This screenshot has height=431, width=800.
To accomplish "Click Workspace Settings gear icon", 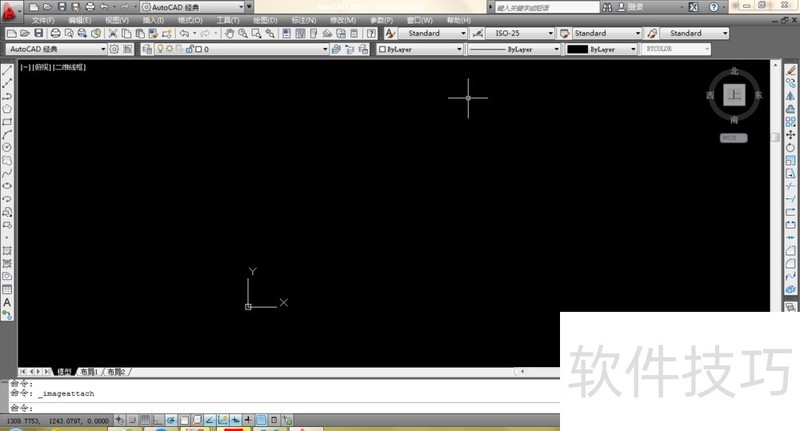I will pos(114,49).
